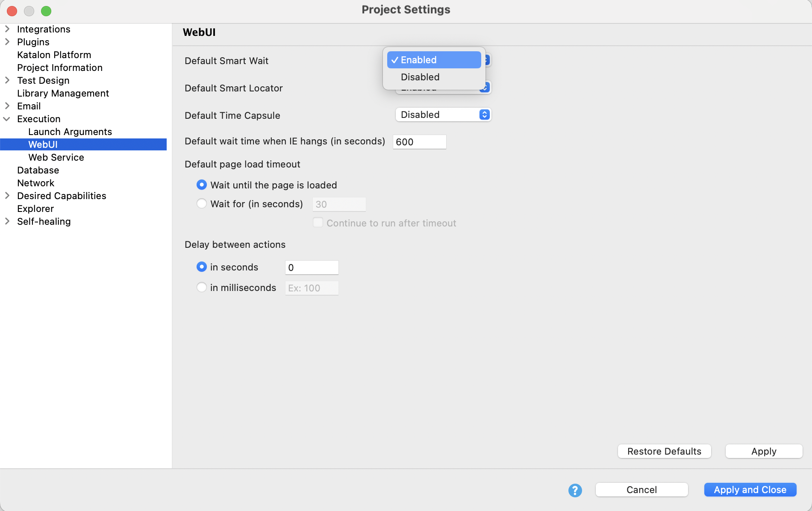Click the IE hangs wait time field
812x511 pixels.
pyautogui.click(x=419, y=142)
